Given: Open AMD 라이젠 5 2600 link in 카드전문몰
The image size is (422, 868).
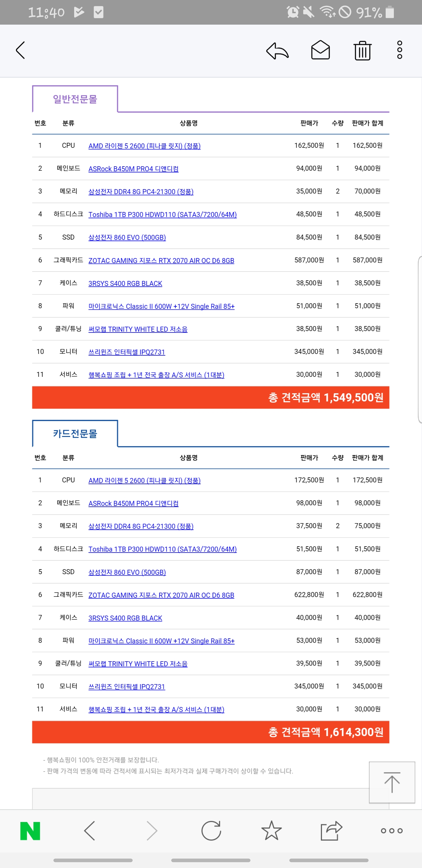Looking at the screenshot, I should tap(144, 481).
